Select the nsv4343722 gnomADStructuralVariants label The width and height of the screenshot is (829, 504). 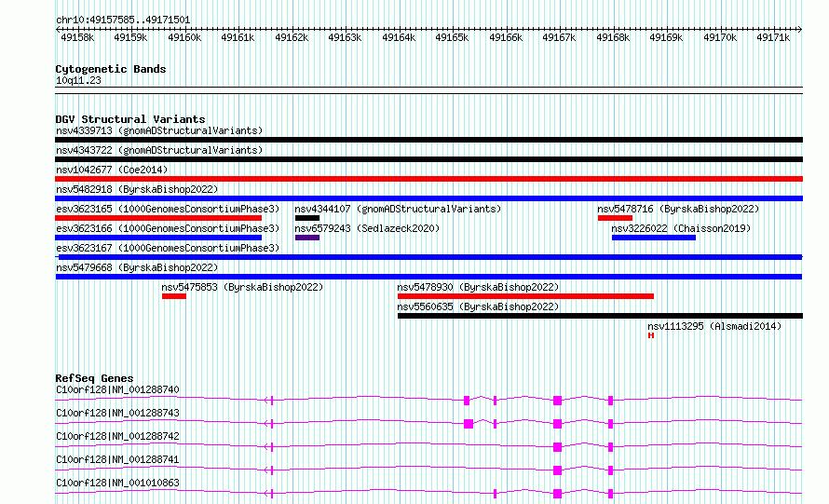(159, 150)
